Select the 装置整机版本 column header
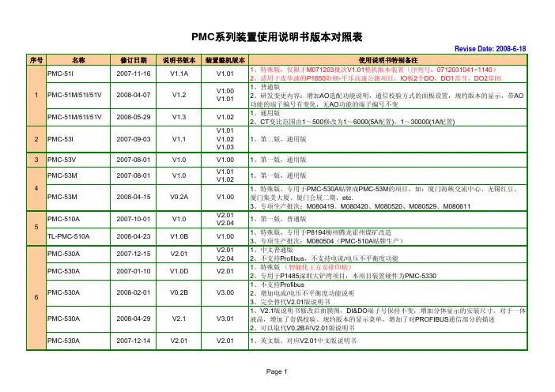Image resolution: width=555 pixels, height=392 pixels. tap(225, 60)
